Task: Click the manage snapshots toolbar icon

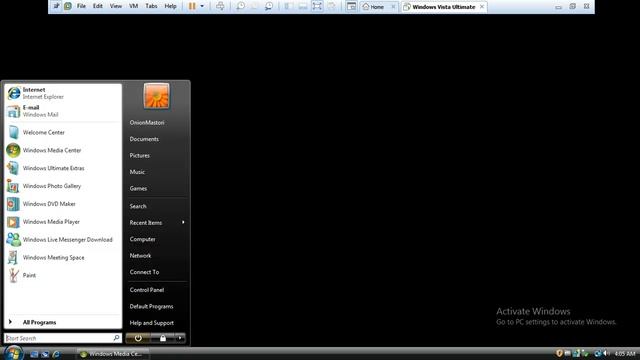Action: coord(269,6)
